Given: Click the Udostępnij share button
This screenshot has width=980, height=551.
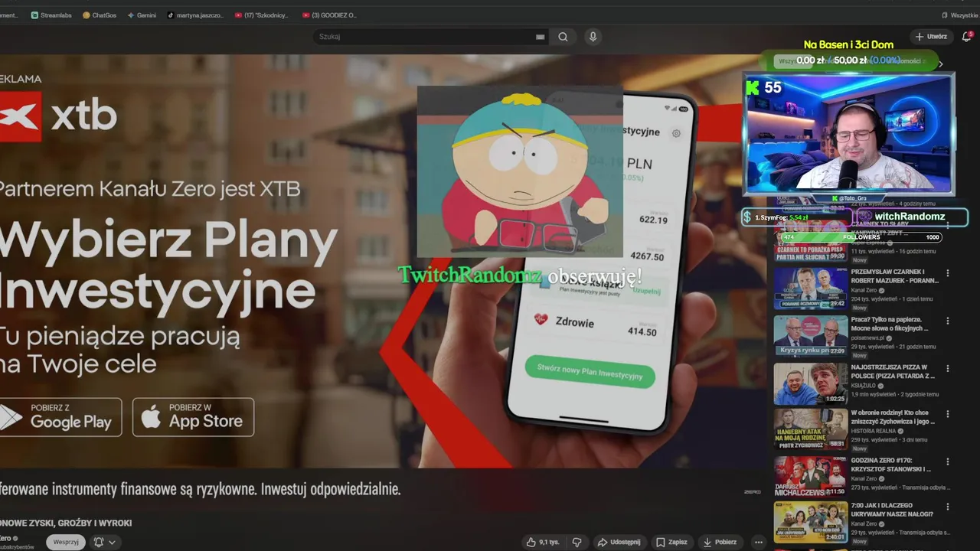Looking at the screenshot, I should click(x=619, y=542).
